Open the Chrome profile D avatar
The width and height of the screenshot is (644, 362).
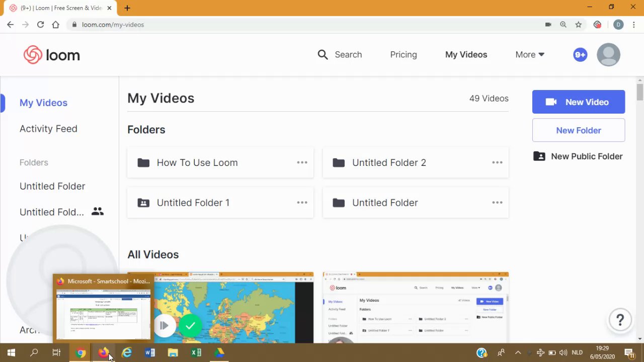tap(618, 25)
